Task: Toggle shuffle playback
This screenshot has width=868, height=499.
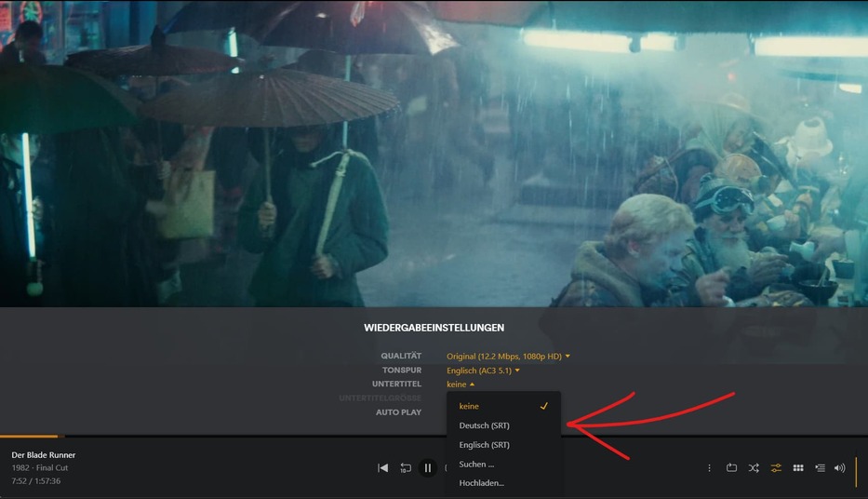Action: point(754,468)
